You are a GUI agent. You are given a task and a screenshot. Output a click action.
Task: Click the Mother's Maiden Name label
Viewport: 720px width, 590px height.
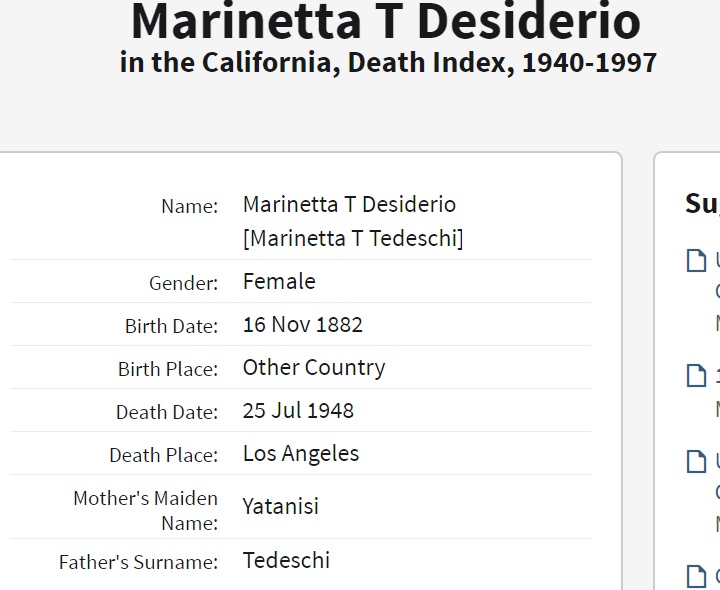[145, 510]
